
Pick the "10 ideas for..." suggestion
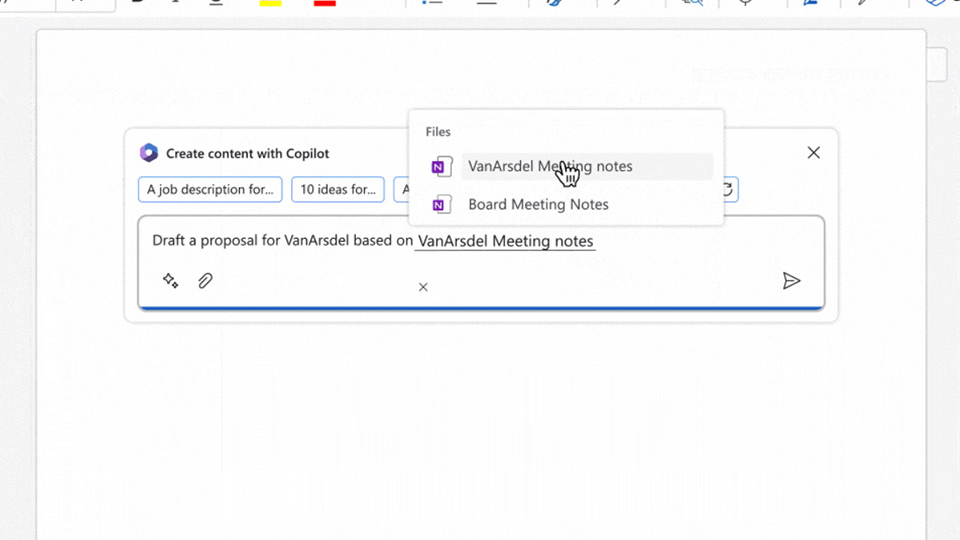click(338, 189)
